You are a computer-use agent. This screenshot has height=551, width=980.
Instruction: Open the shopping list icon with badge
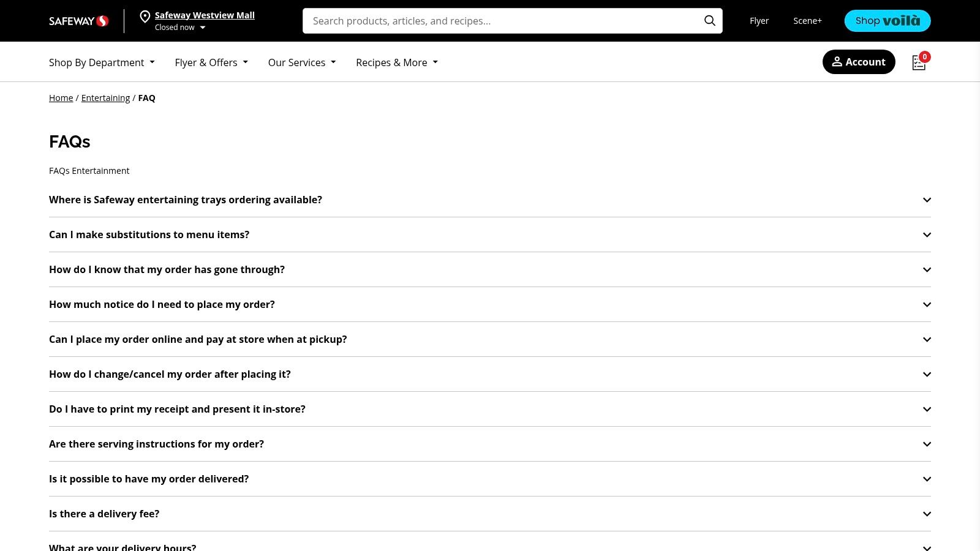point(919,62)
